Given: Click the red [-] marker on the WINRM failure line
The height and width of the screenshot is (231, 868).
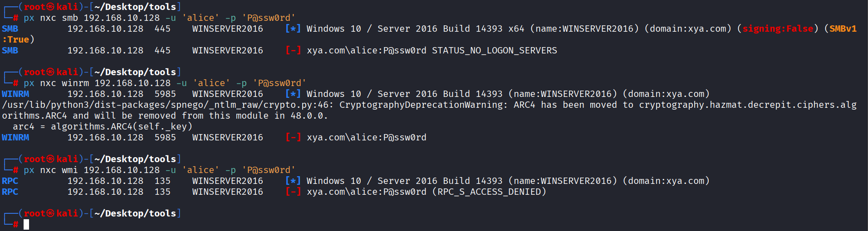Looking at the screenshot, I should (x=293, y=137).
